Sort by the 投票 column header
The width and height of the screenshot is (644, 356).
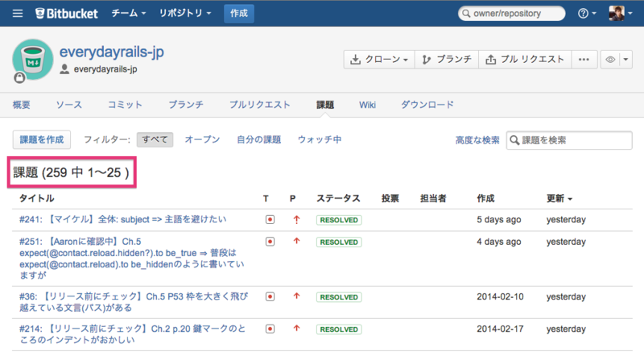click(390, 199)
